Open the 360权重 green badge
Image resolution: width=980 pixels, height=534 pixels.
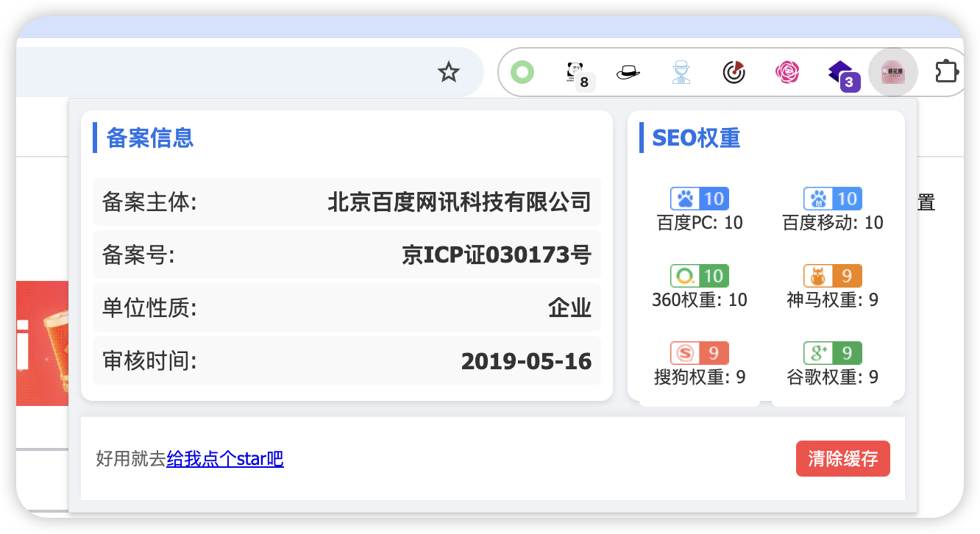(x=699, y=275)
